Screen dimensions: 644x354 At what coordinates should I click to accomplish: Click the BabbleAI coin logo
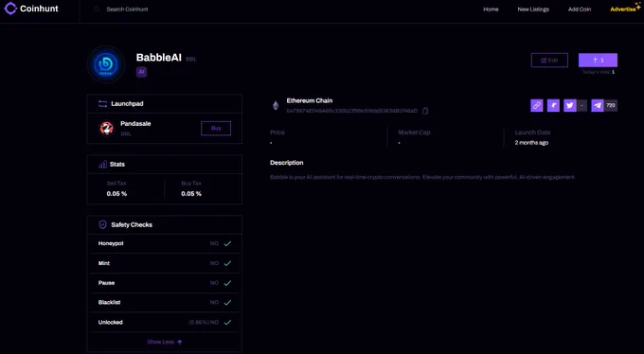pyautogui.click(x=106, y=64)
